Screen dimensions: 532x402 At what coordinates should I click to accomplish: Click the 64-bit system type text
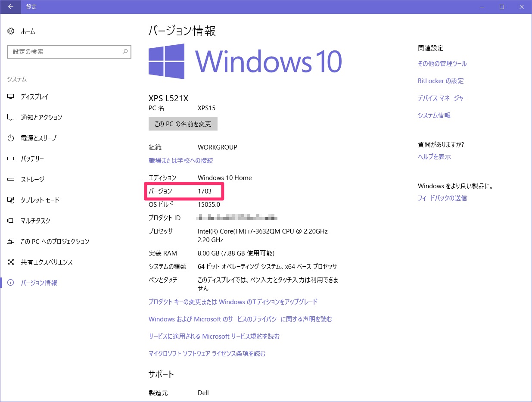(268, 267)
